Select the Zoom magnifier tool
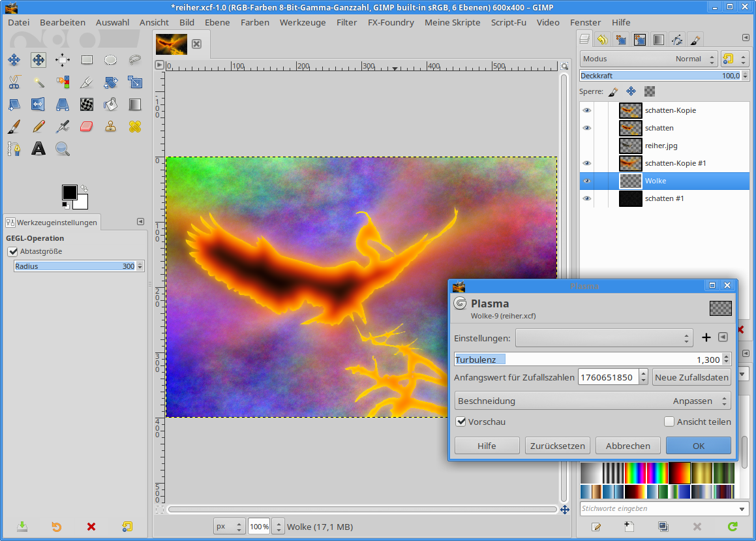Image resolution: width=756 pixels, height=541 pixels. tap(63, 149)
